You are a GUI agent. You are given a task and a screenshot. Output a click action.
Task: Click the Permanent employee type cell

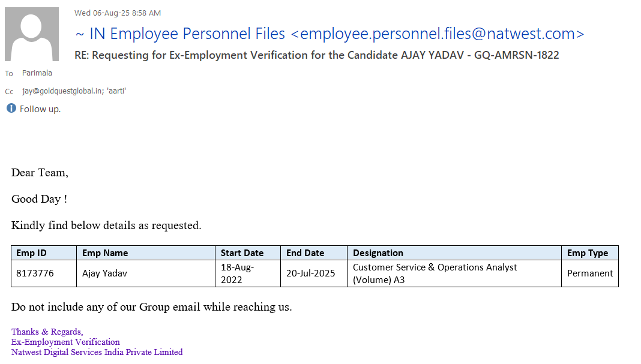click(x=590, y=273)
